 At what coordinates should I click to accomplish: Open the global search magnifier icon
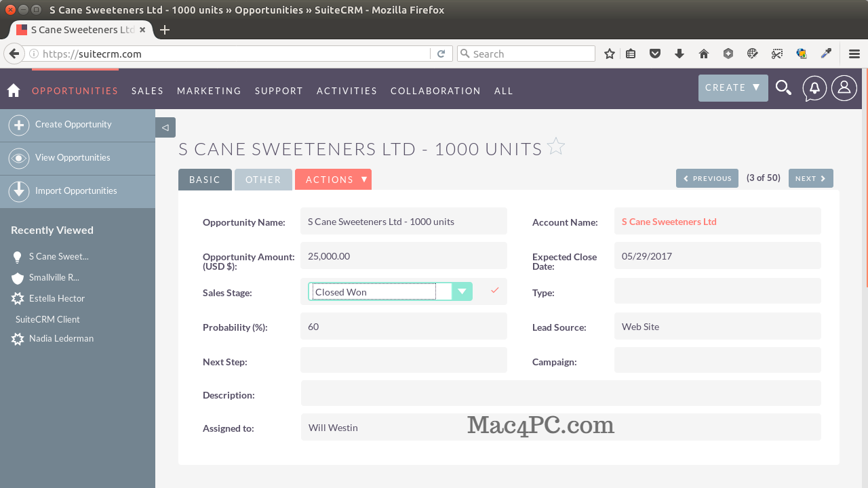coord(783,87)
